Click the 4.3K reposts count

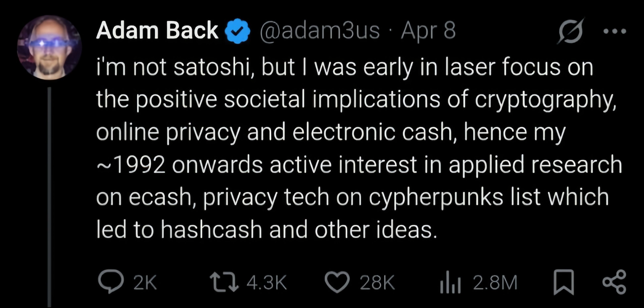[267, 283]
